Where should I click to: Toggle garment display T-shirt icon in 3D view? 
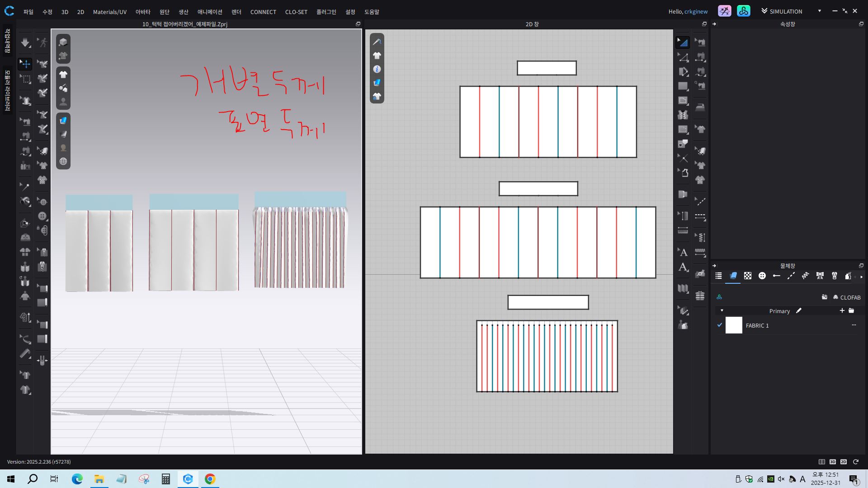(63, 75)
